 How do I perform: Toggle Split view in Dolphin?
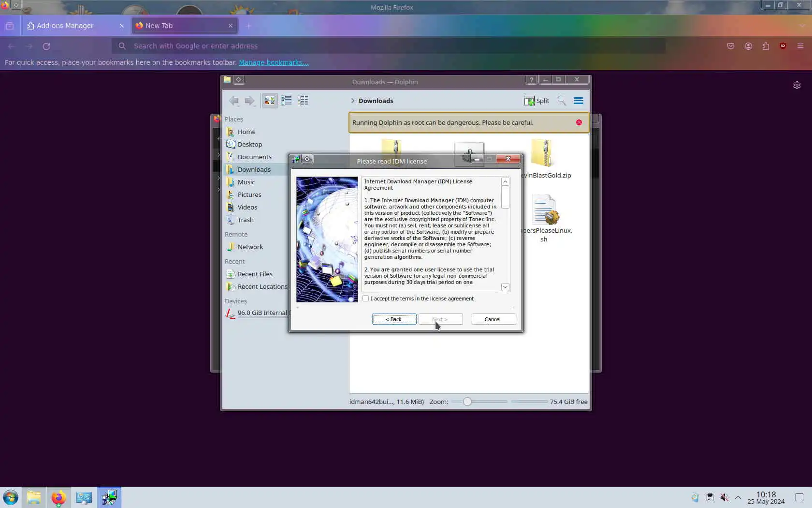click(536, 101)
